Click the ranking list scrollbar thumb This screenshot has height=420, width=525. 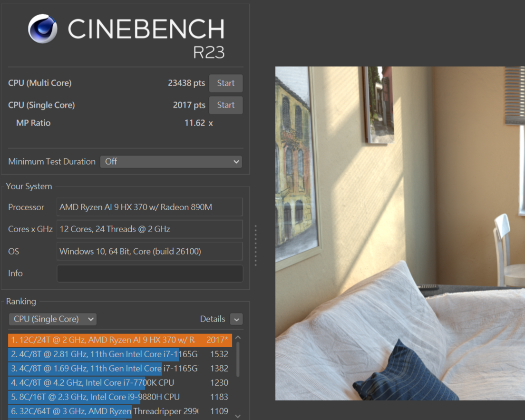238,360
